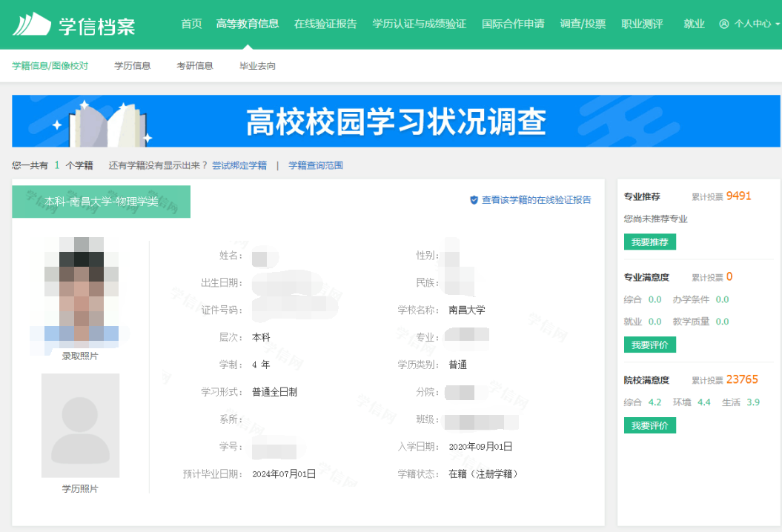Open the 职业测评 navigation item
Viewport: 782px width, 532px height.
(642, 24)
